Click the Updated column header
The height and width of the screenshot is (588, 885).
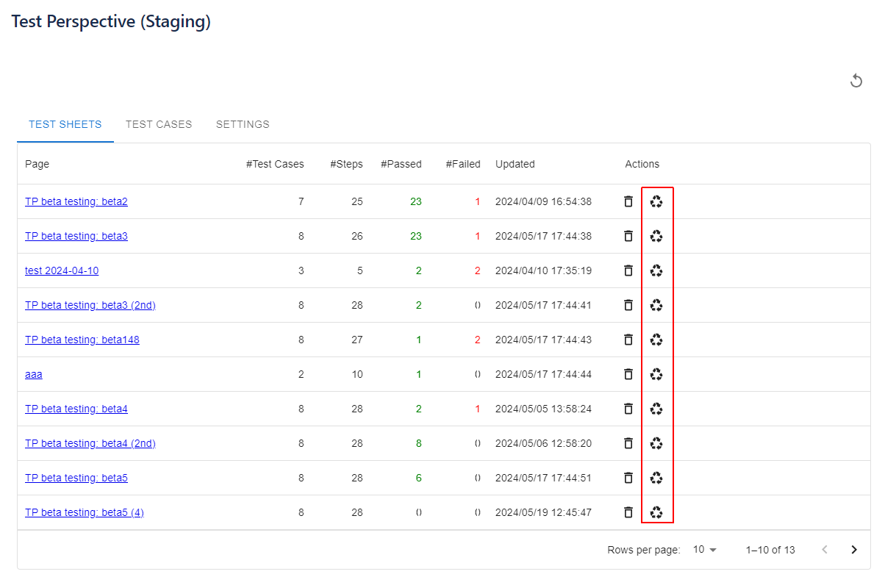pos(515,164)
